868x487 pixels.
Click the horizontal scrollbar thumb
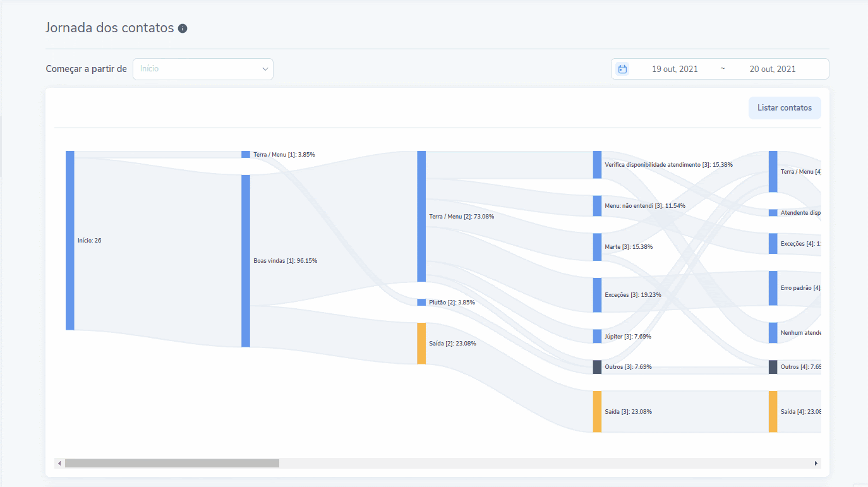[172, 464]
